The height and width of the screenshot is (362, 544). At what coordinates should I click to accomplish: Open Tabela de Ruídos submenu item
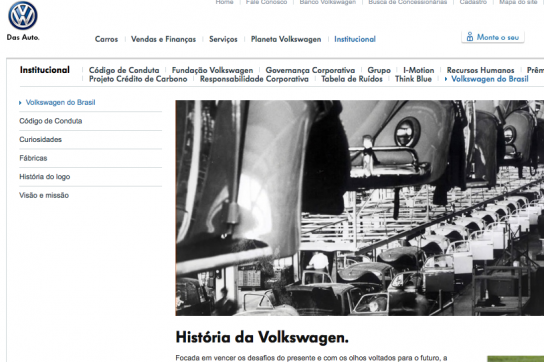pyautogui.click(x=352, y=79)
